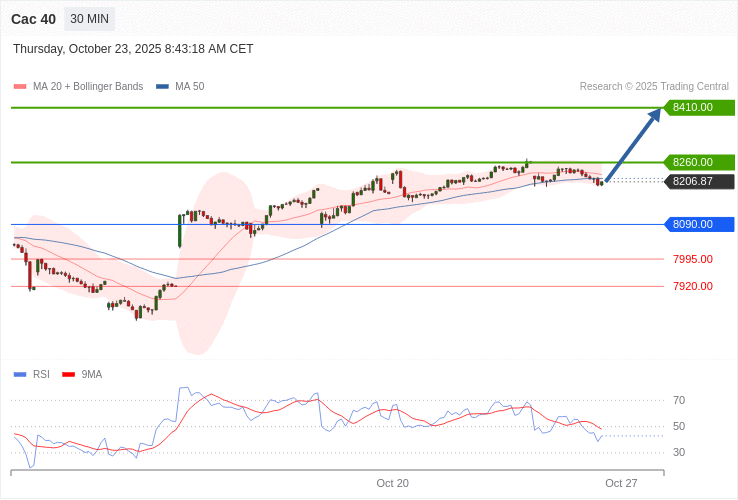Click the blue upward forecast arrow head
The image size is (738, 500).
click(x=655, y=114)
